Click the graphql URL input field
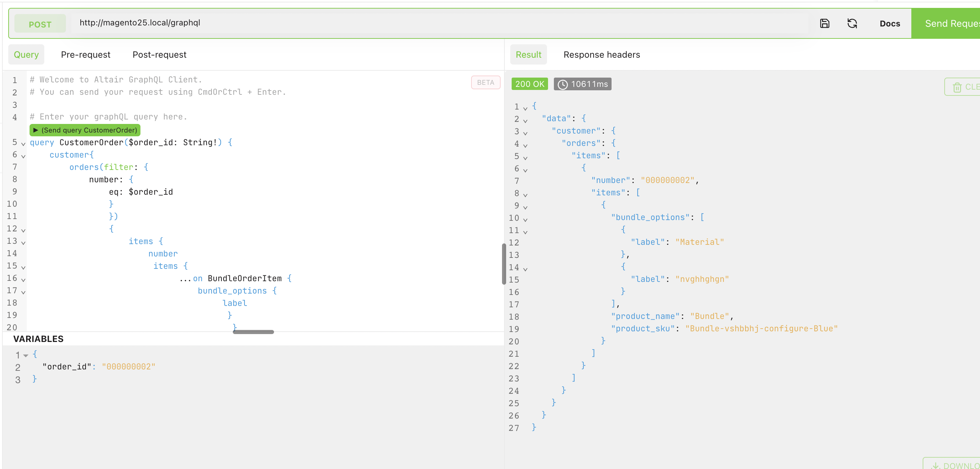Viewport: 980px width, 469px height. [266, 23]
